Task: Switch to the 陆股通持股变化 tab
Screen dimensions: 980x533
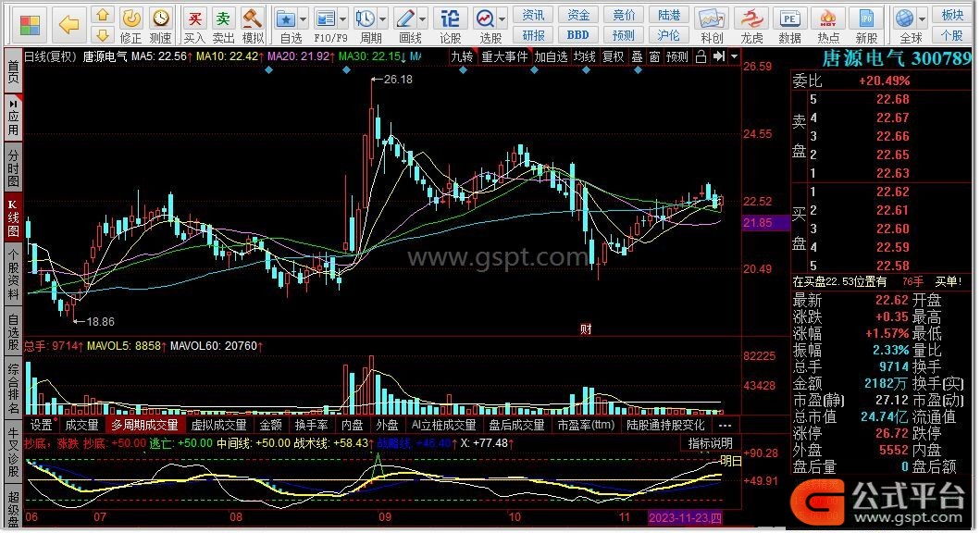Action: pyautogui.click(x=665, y=426)
